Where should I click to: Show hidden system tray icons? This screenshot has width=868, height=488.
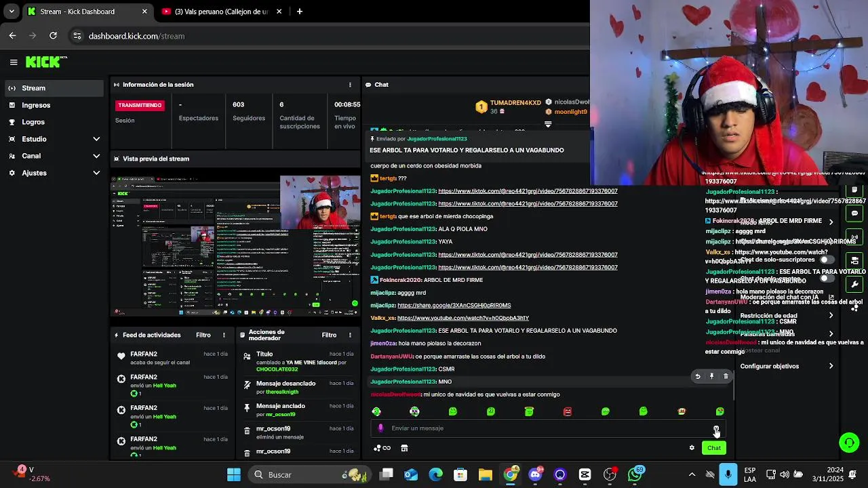[x=692, y=474]
